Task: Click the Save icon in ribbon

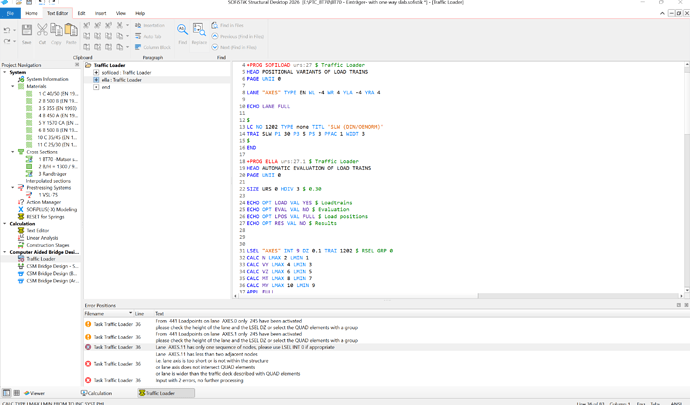Action: coord(26,30)
